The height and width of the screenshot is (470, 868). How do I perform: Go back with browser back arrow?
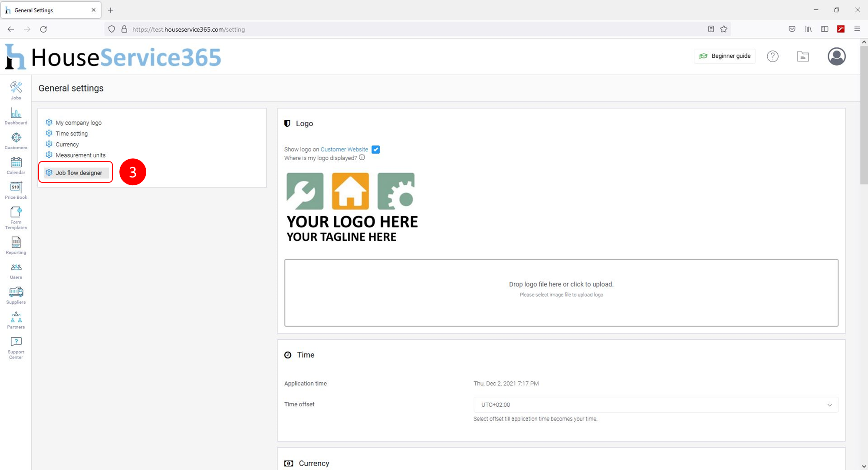[11, 29]
